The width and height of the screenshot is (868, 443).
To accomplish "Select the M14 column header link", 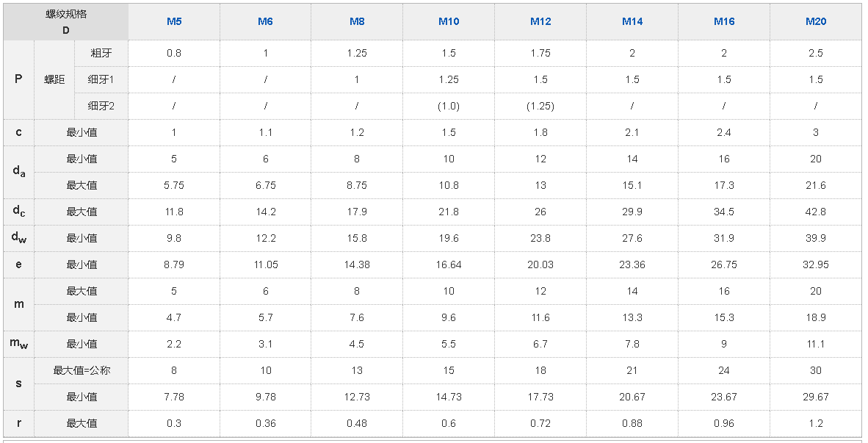I will pyautogui.click(x=632, y=21).
